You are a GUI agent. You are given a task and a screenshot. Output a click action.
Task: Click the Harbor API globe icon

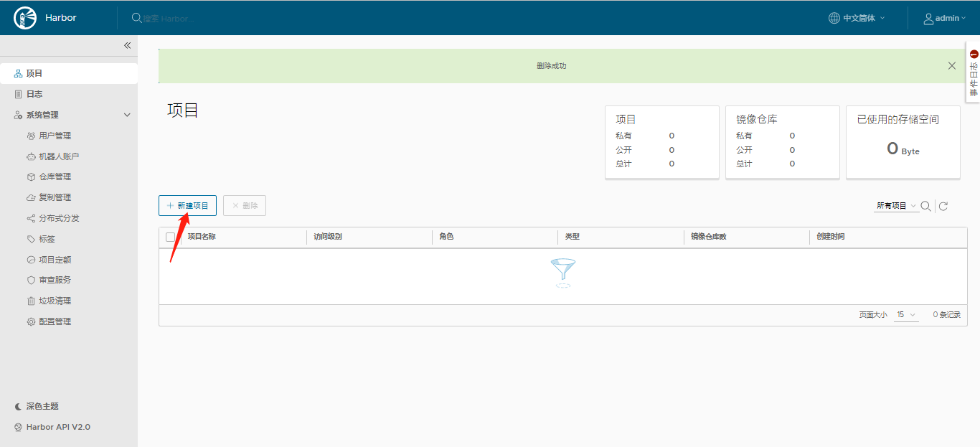tap(19, 427)
